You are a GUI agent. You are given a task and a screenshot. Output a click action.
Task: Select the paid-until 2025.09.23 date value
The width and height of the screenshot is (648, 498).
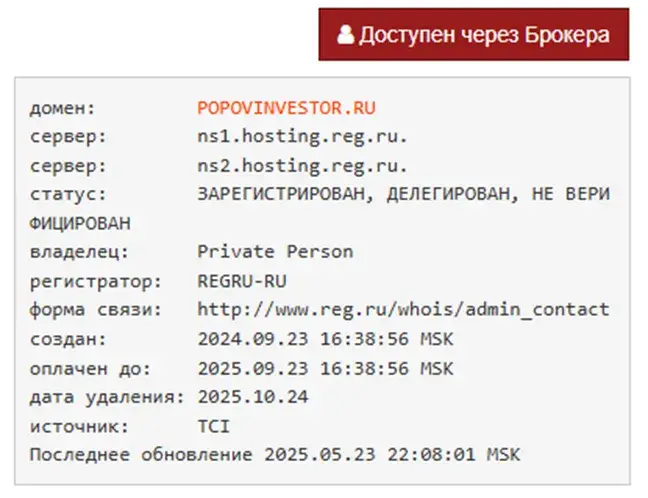(325, 368)
